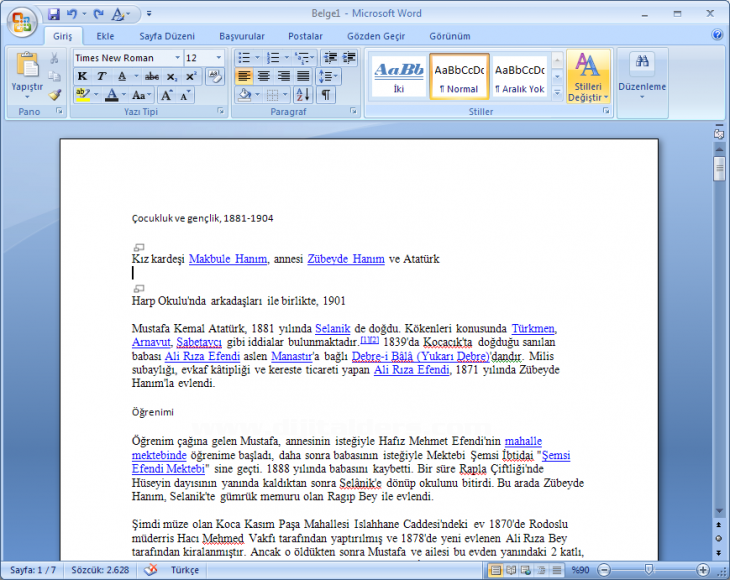
Task: Toggle italic (T) formatting
Action: click(101, 76)
